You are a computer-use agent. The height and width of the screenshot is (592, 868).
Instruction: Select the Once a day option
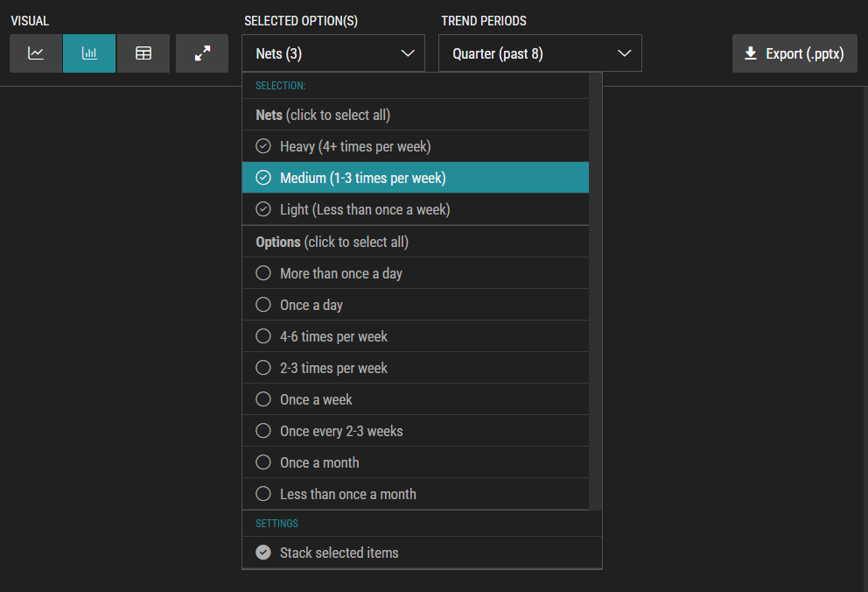coord(415,305)
